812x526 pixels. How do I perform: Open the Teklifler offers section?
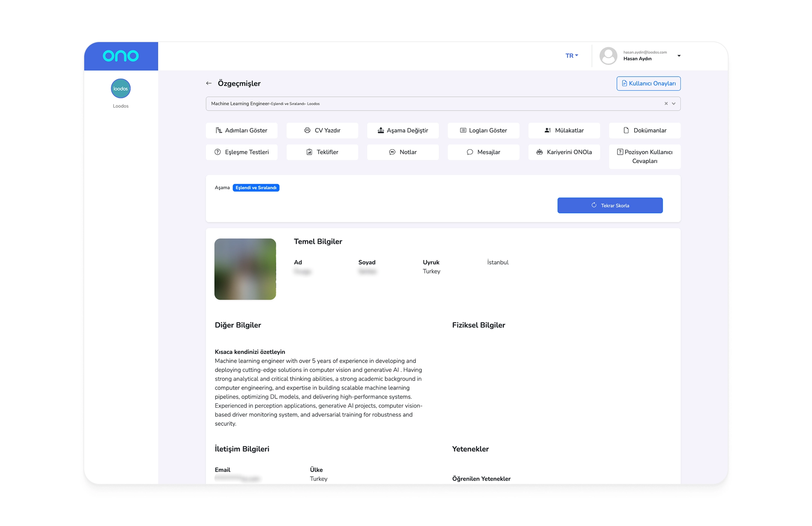tap(322, 152)
